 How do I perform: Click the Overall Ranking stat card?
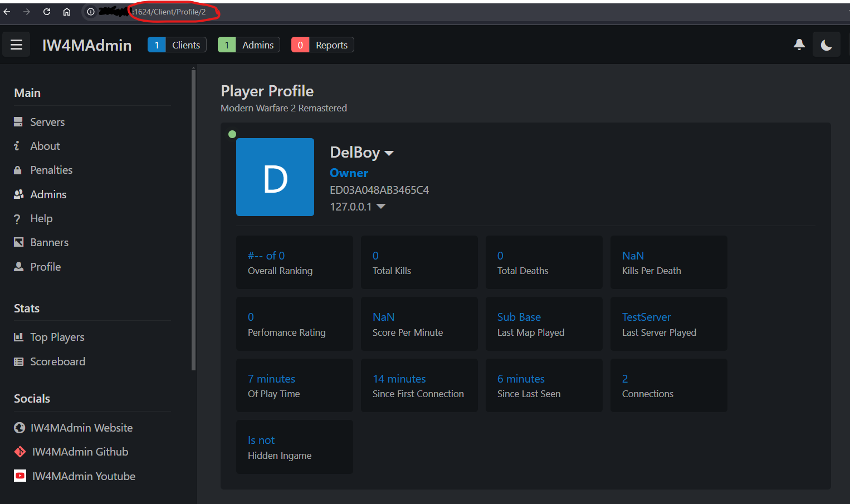coord(295,262)
